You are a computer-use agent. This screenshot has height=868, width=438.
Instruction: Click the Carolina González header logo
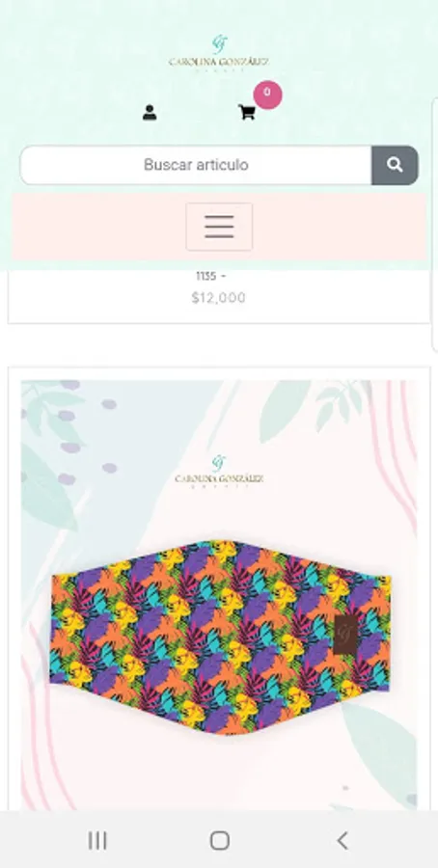pyautogui.click(x=219, y=53)
